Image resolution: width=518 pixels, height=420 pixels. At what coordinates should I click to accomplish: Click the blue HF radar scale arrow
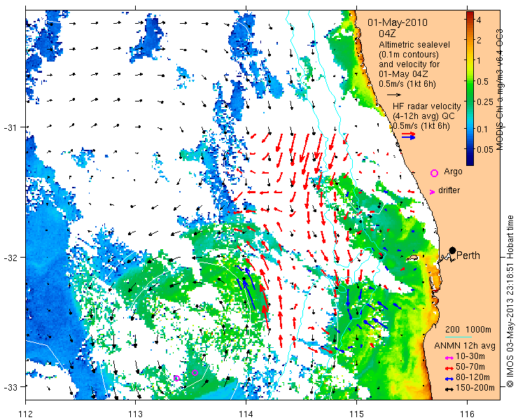point(408,137)
